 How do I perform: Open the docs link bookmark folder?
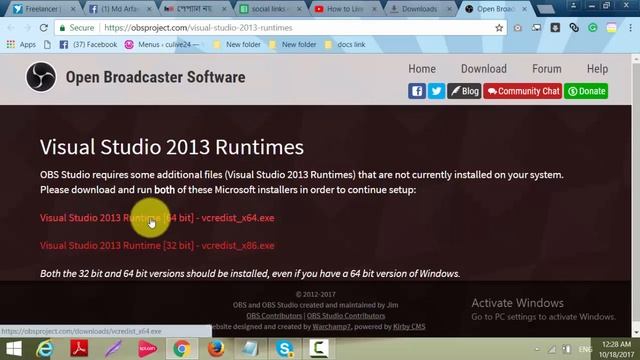(345, 44)
